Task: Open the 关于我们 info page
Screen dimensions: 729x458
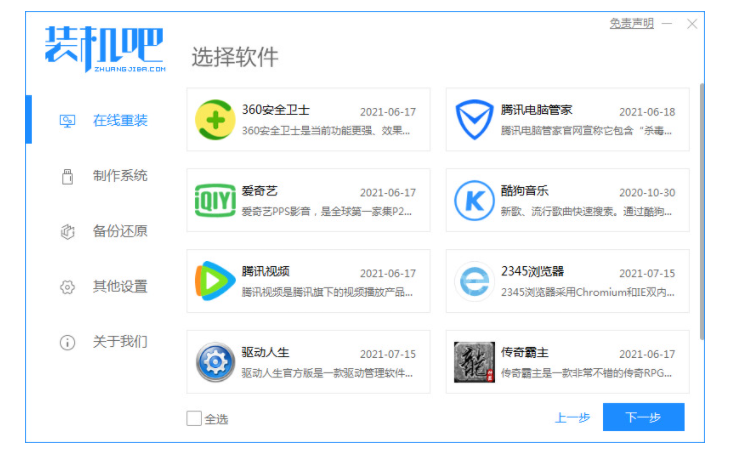Action: [119, 341]
